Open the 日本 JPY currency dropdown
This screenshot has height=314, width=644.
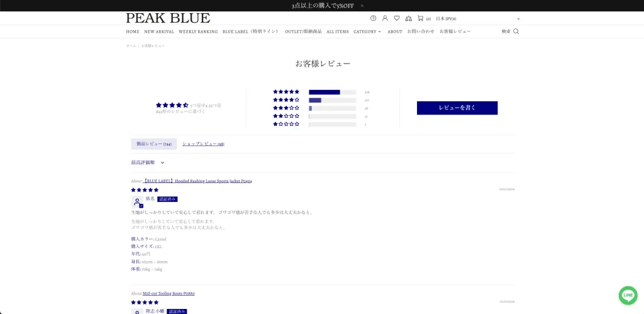pyautogui.click(x=478, y=19)
